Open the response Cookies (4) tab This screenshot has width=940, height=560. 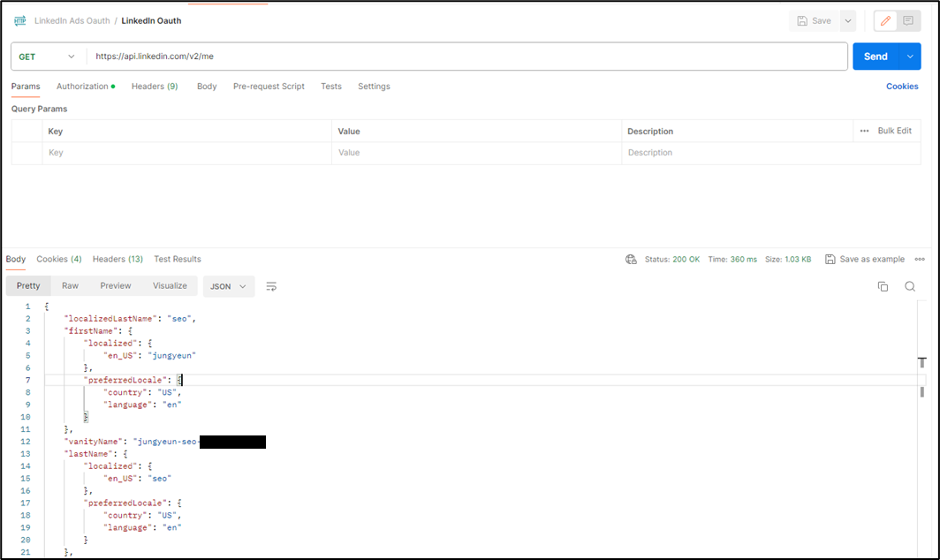(x=58, y=259)
